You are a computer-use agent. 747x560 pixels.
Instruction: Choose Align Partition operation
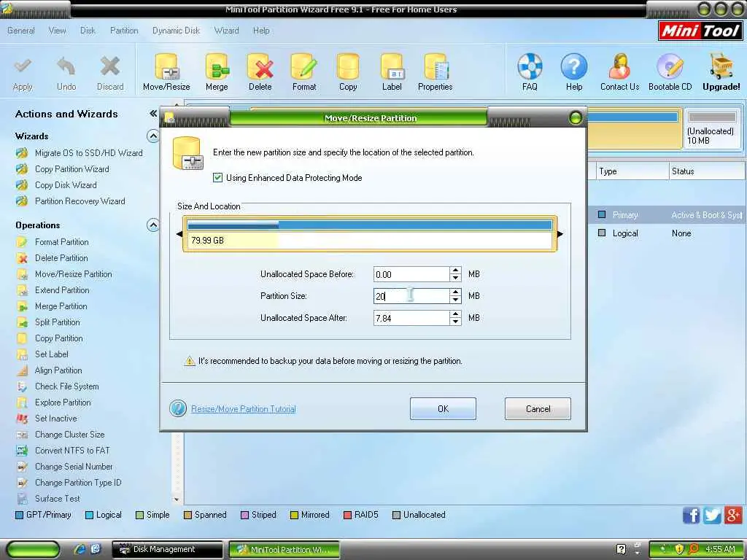click(x=58, y=370)
